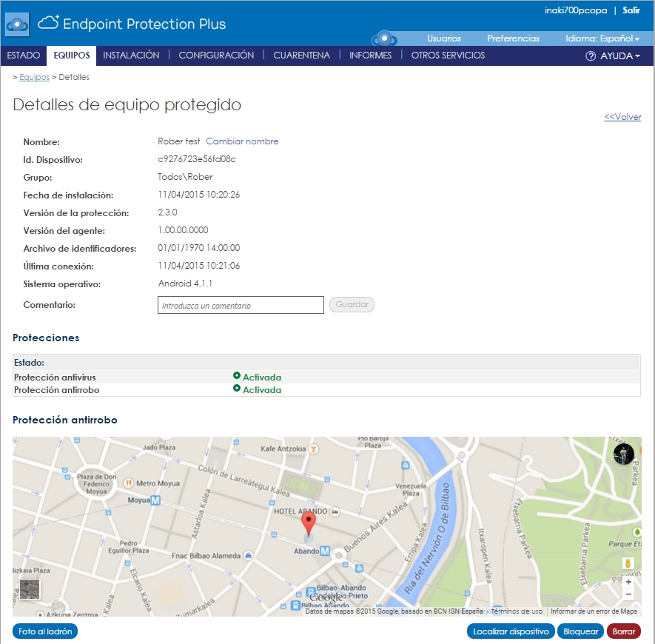Click the Equipos breadcrumb link

click(34, 77)
